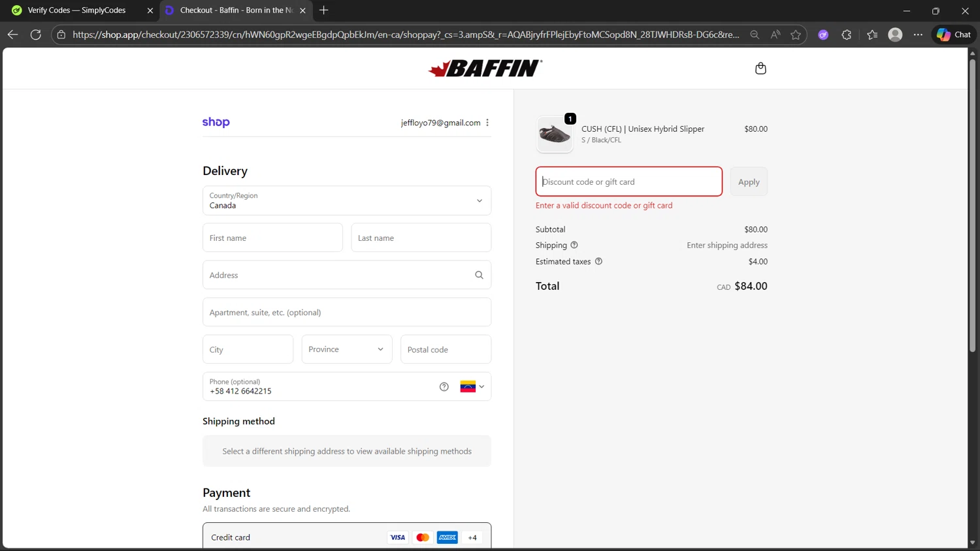This screenshot has height=551, width=980.
Task: Click the Postal code field
Action: tap(446, 349)
